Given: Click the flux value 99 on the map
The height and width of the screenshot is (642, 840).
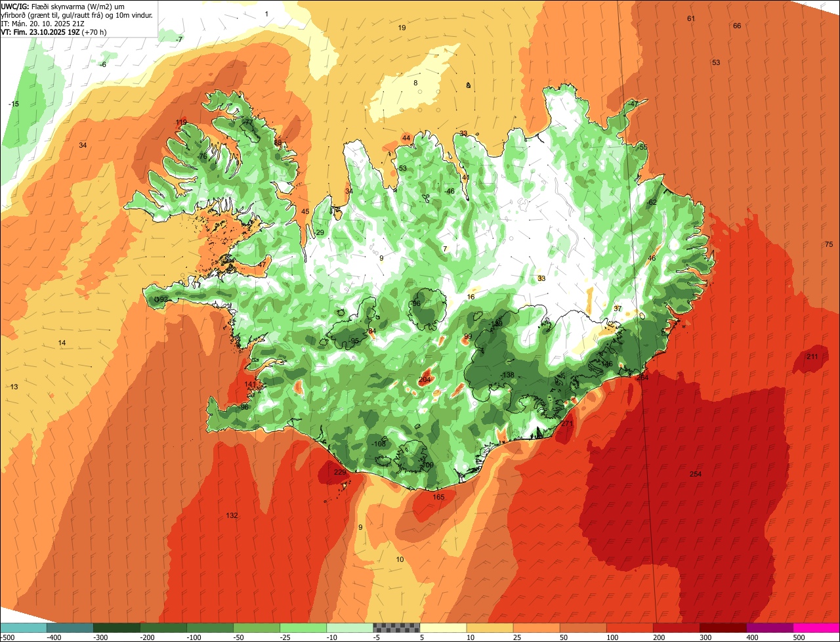Looking at the screenshot, I should pos(468,336).
